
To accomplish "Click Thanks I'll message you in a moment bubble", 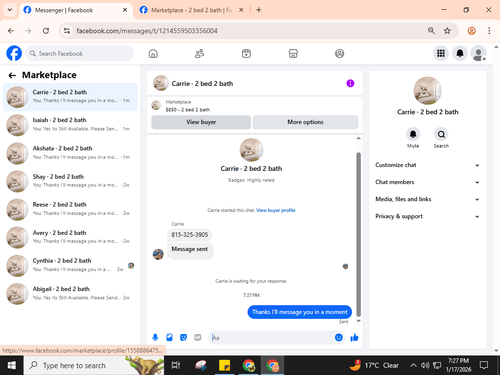I will [x=299, y=312].
